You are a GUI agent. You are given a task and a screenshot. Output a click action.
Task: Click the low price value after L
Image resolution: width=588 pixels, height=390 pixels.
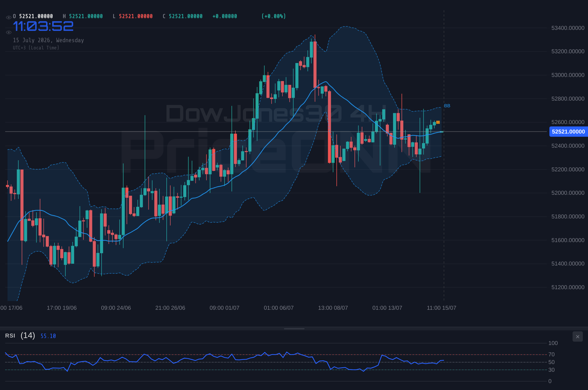pyautogui.click(x=136, y=16)
